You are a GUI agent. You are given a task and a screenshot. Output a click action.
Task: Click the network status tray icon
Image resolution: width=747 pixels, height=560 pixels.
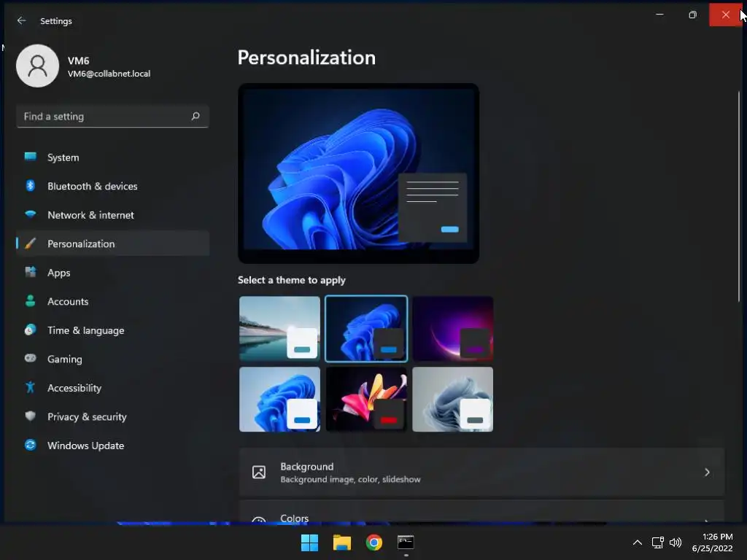point(658,542)
